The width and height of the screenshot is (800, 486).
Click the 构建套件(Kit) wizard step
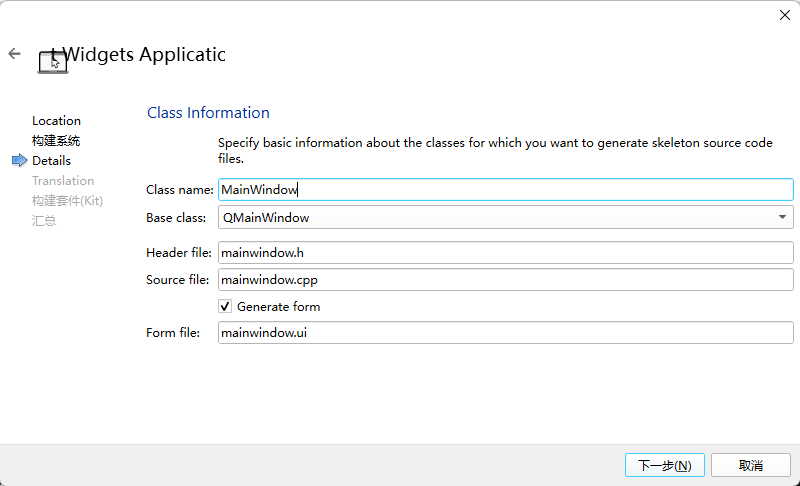point(67,200)
